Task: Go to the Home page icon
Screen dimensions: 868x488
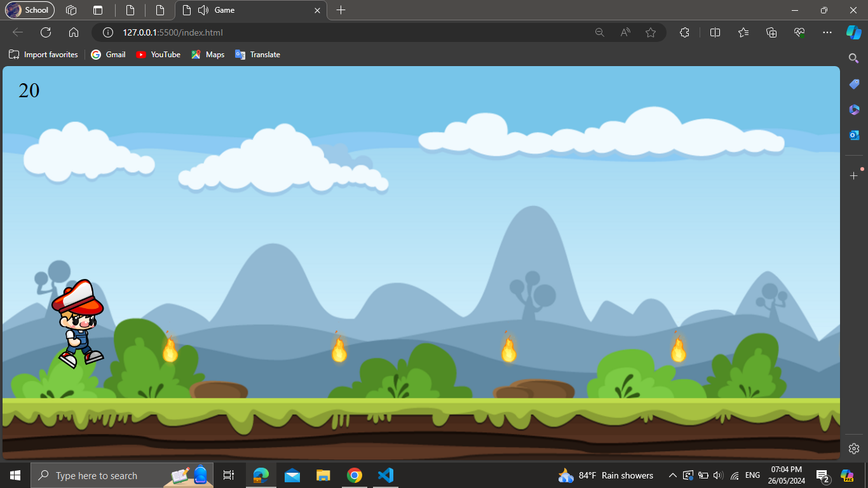Action: coord(74,32)
